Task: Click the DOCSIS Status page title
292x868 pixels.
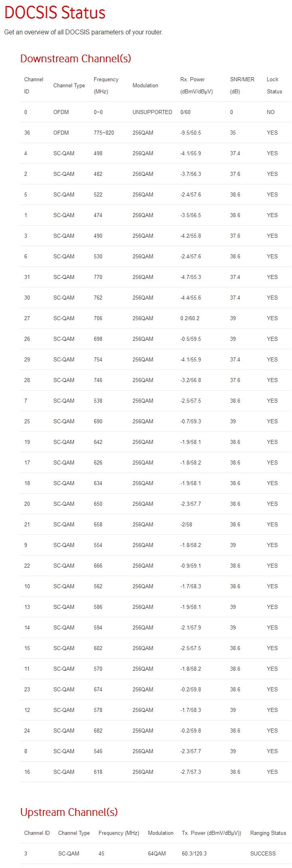Action: 55,13
